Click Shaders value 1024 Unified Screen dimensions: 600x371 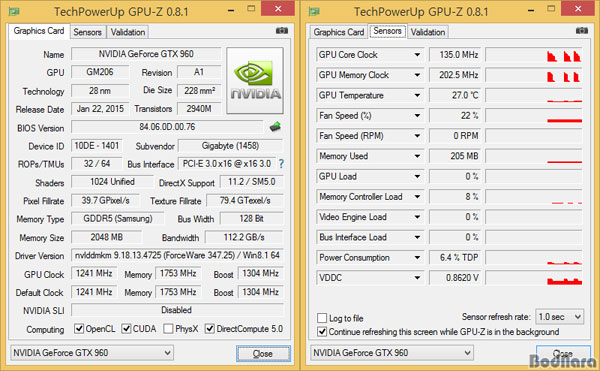(112, 182)
